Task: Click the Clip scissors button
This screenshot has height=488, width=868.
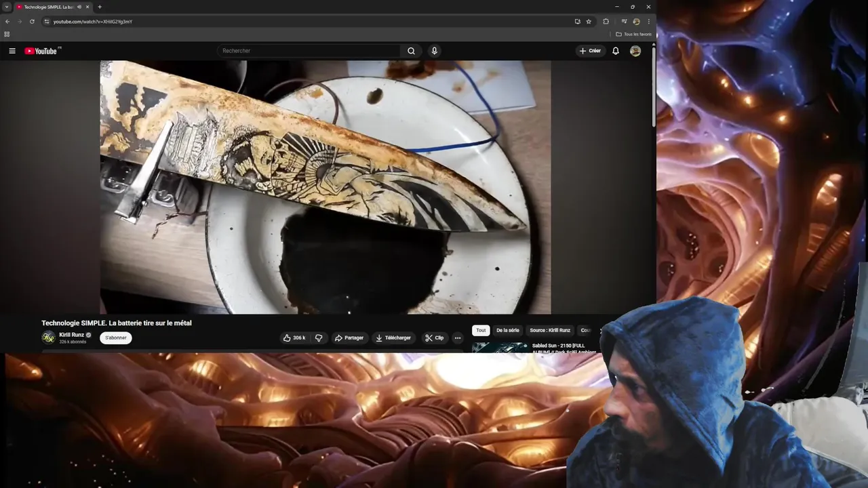Action: pyautogui.click(x=434, y=338)
